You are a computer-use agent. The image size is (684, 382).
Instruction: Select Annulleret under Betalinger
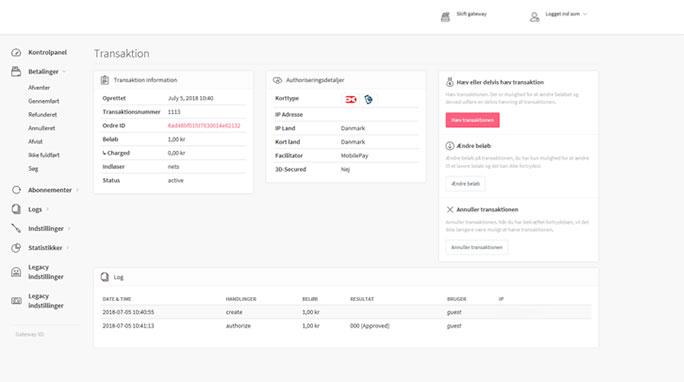(x=42, y=128)
